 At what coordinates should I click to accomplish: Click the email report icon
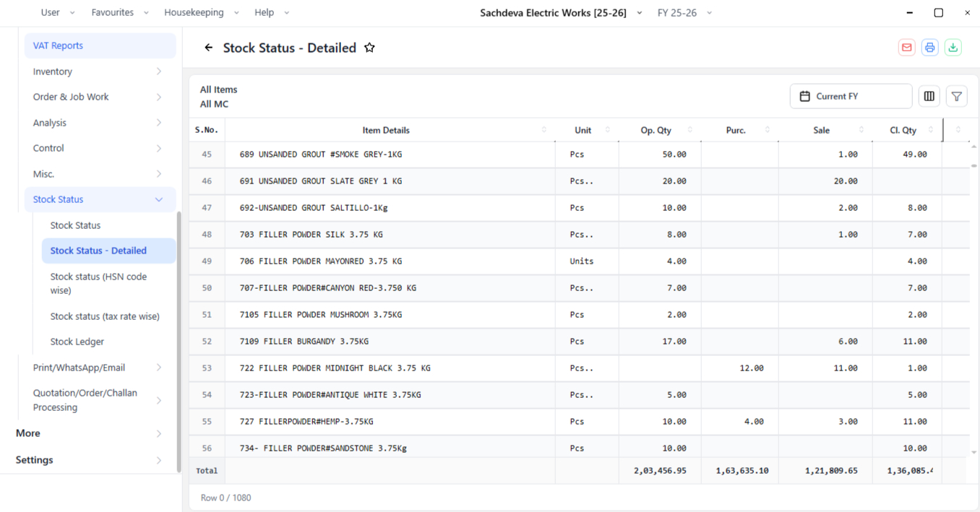pos(906,48)
